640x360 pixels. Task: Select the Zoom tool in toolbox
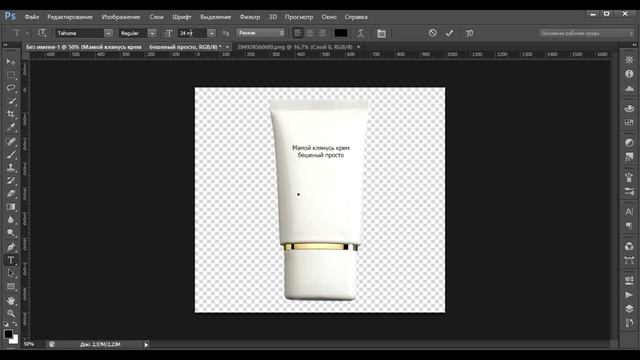(11, 313)
